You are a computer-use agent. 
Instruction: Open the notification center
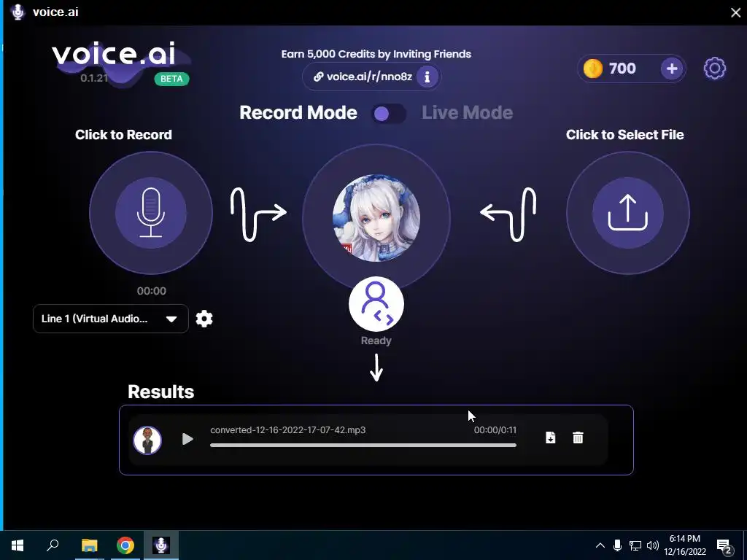[724, 546]
